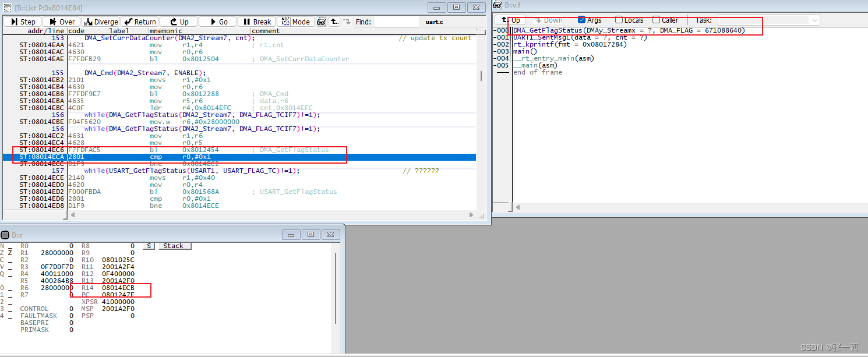Click the register window chip title icon
Image resolution: width=868 pixels, height=357 pixels.
click(x=6, y=235)
